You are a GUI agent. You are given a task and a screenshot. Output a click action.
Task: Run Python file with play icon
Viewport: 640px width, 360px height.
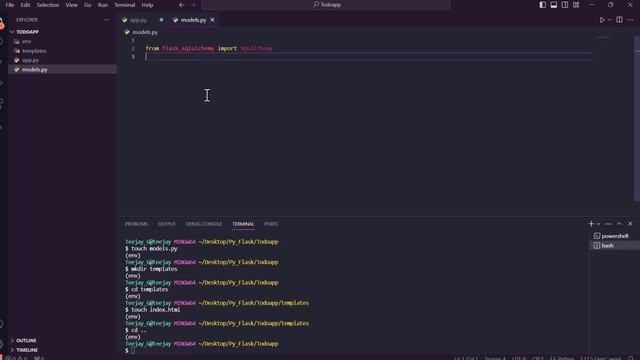(602, 20)
